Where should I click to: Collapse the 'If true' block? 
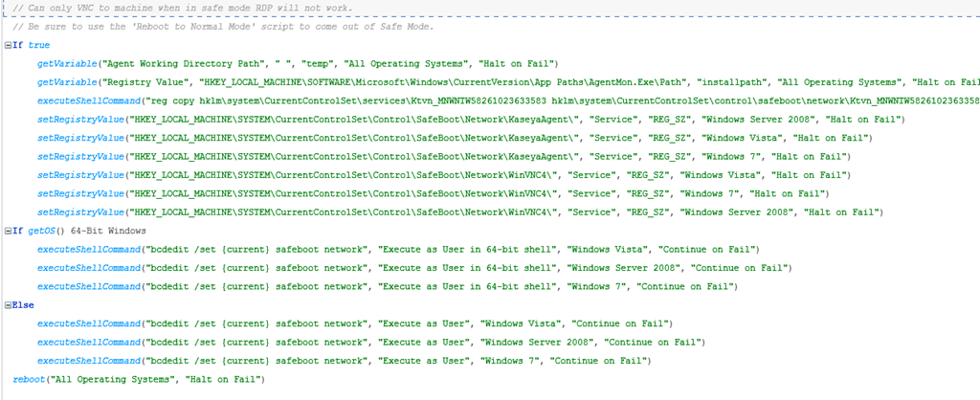pyautogui.click(x=8, y=45)
